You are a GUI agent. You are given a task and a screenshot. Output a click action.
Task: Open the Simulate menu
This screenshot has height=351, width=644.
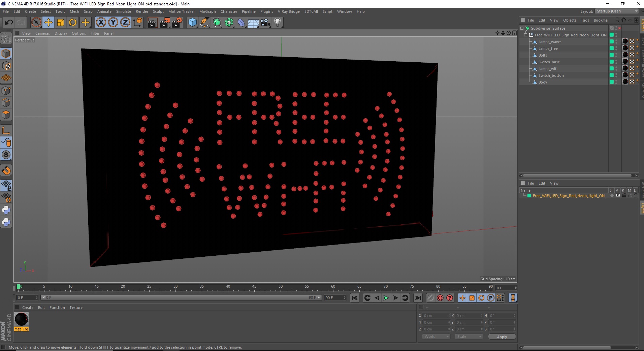click(x=124, y=11)
